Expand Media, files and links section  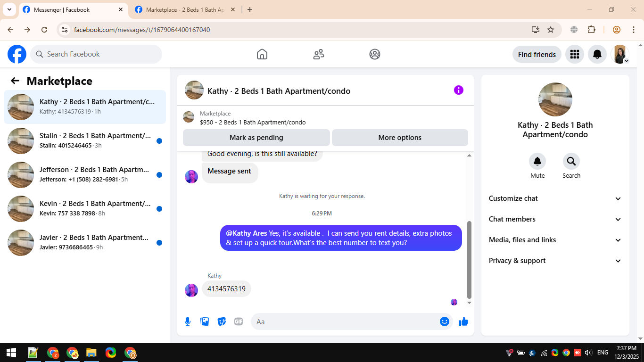(x=555, y=240)
